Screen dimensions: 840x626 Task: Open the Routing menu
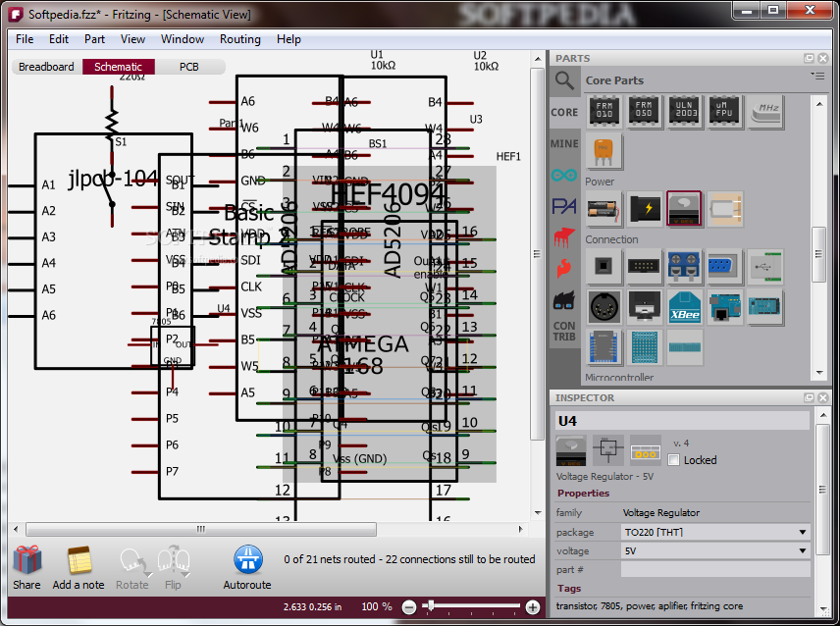pyautogui.click(x=240, y=39)
